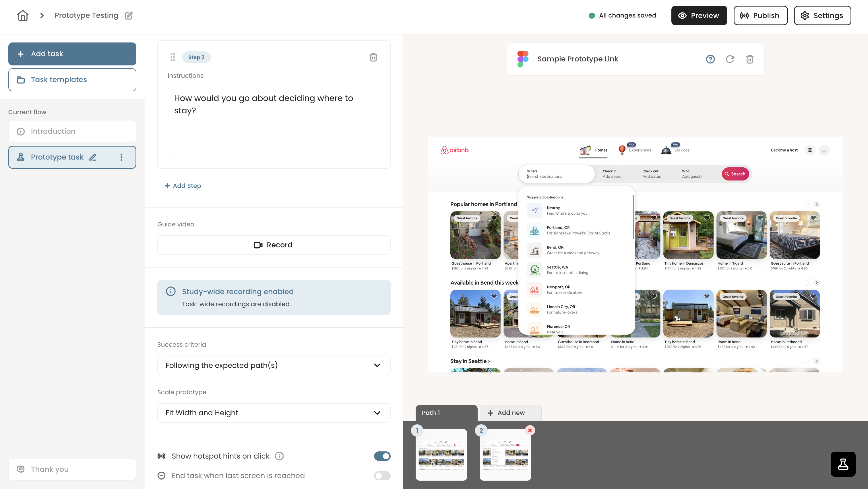
Task: Click the Check out dates field
Action: pos(651,174)
